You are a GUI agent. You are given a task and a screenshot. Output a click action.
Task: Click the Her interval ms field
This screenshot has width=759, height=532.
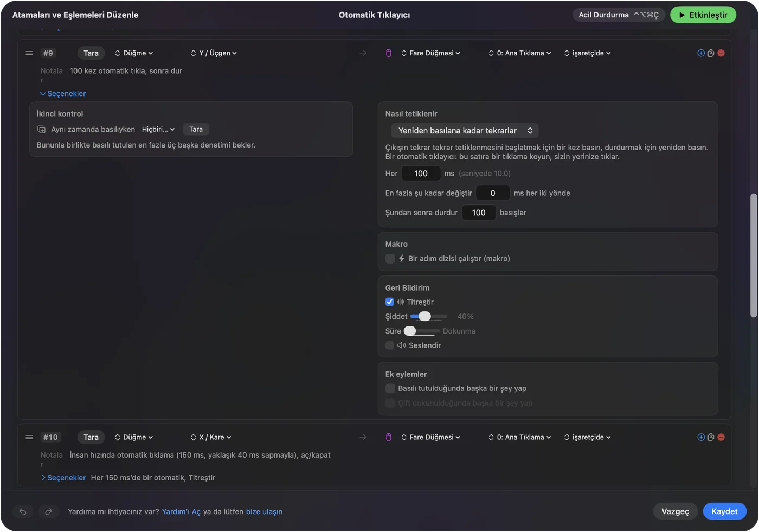click(421, 174)
